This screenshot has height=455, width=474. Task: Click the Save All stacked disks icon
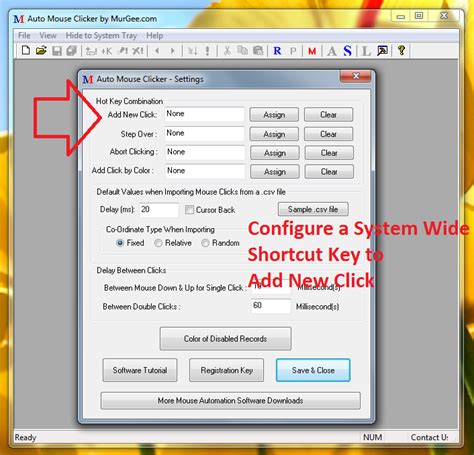[71, 51]
